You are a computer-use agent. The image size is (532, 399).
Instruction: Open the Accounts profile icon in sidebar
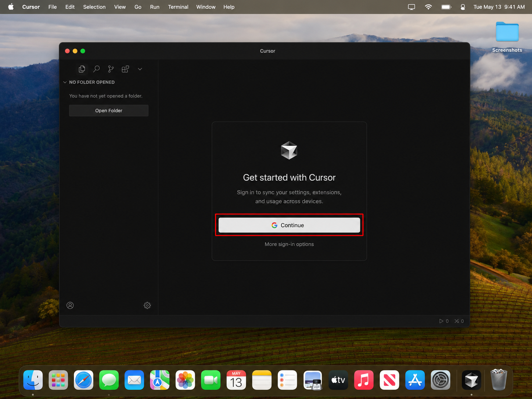click(70, 305)
